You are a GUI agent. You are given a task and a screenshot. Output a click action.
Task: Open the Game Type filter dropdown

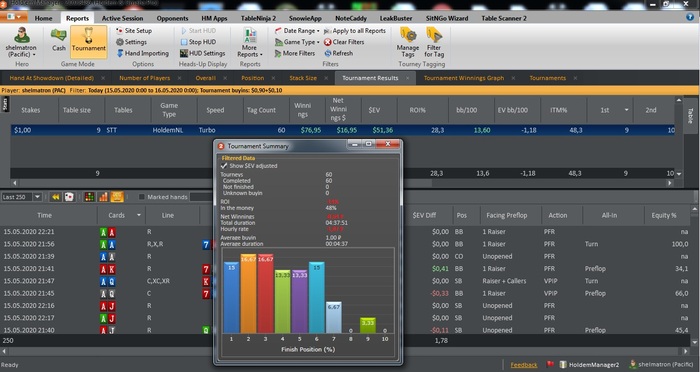coord(297,42)
